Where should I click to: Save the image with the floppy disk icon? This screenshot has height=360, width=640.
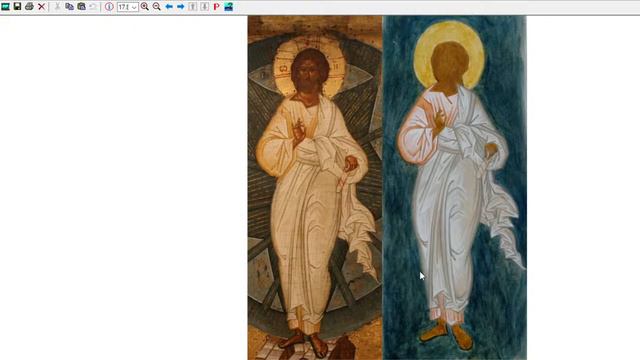point(17,7)
